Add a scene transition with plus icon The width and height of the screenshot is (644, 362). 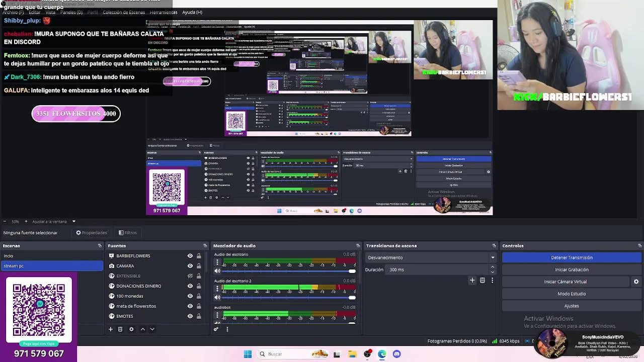click(472, 280)
